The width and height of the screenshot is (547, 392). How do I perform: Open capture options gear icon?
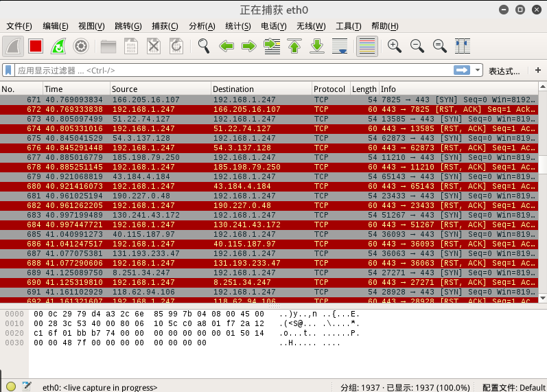(80, 46)
